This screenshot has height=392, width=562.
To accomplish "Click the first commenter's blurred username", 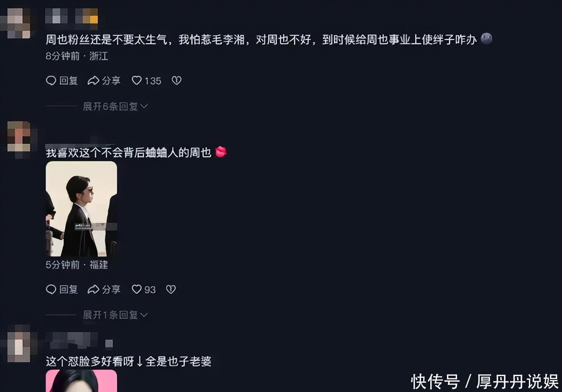I will coord(72,16).
